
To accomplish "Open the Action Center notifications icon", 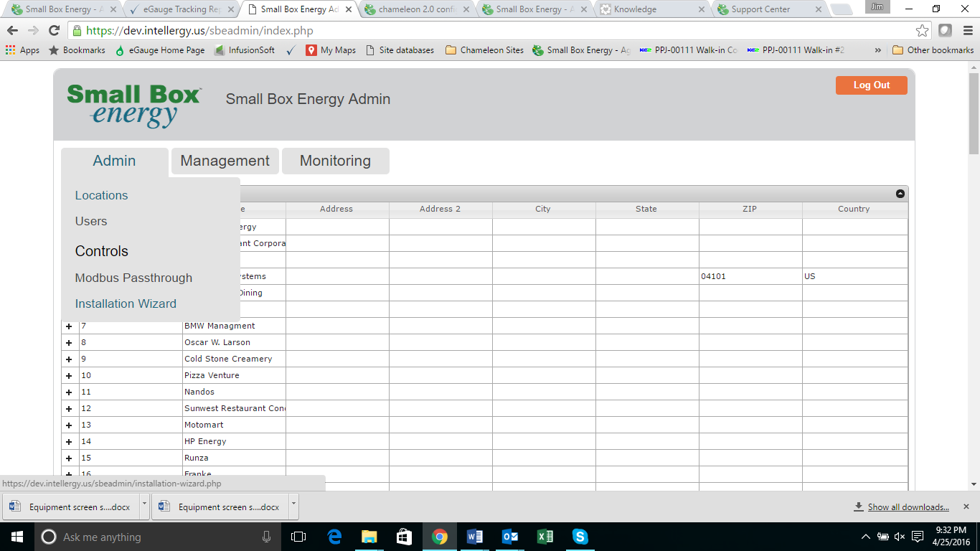I will (918, 537).
